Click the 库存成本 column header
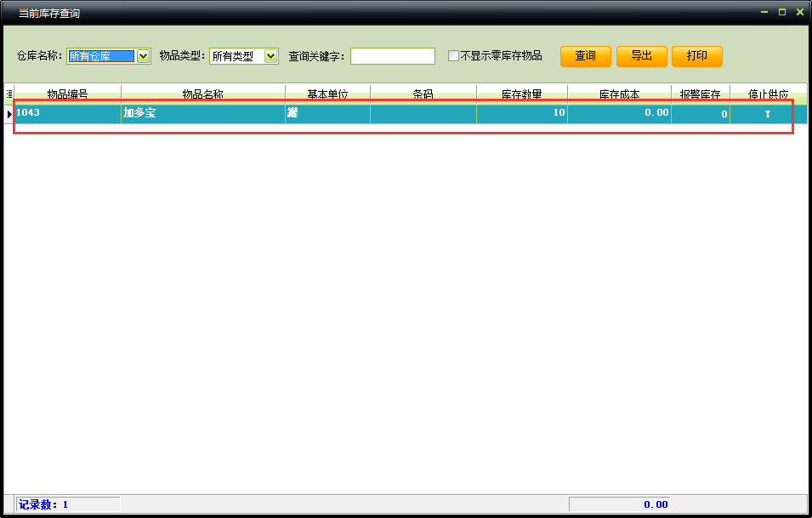Screen dimensions: 812x518 click(x=619, y=94)
